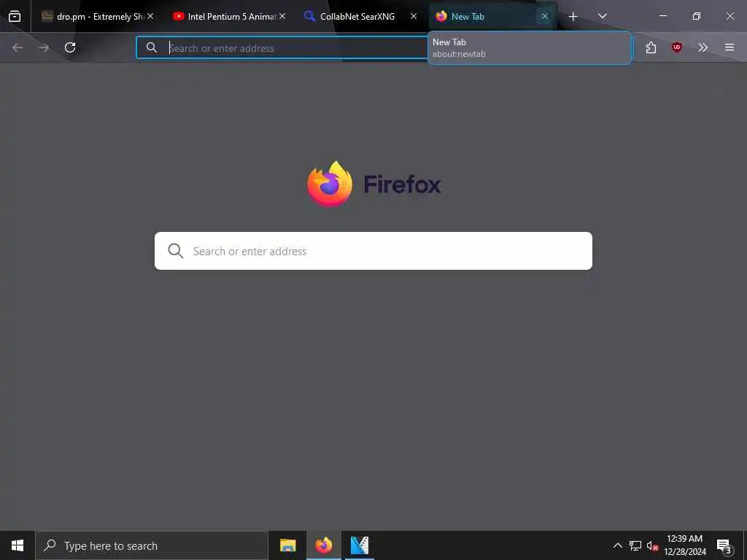The width and height of the screenshot is (747, 560).
Task: Close the CollabNet SearXNG tab
Action: (414, 16)
